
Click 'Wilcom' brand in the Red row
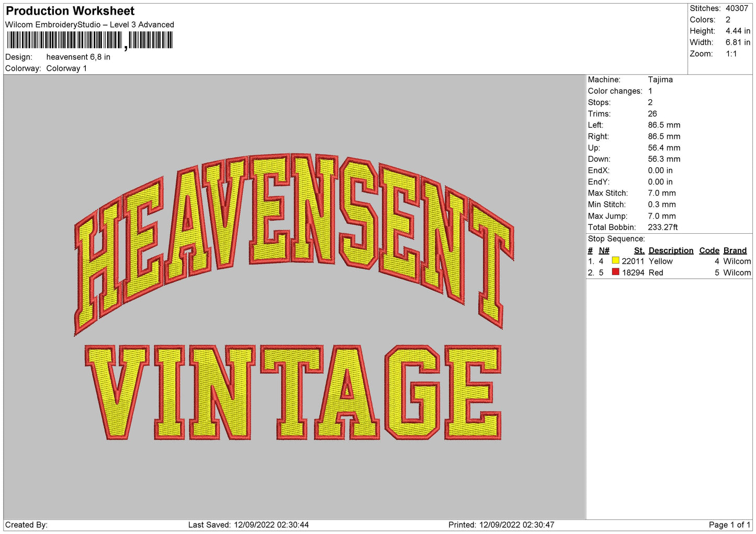737,273
